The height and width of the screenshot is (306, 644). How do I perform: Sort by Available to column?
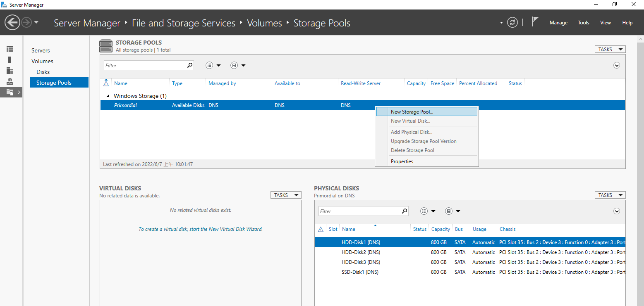coord(287,83)
